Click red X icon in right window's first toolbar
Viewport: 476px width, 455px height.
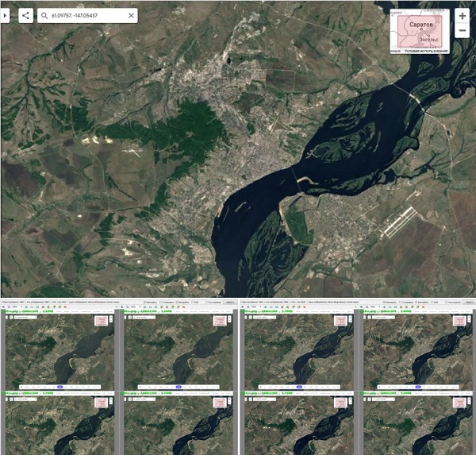304,307
